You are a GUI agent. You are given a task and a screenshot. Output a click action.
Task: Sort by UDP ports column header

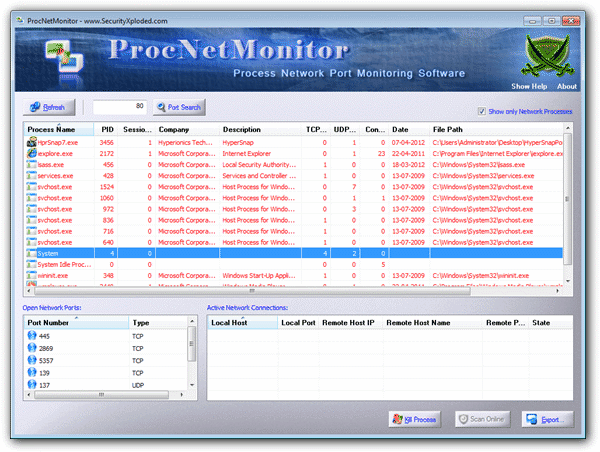pyautogui.click(x=345, y=129)
